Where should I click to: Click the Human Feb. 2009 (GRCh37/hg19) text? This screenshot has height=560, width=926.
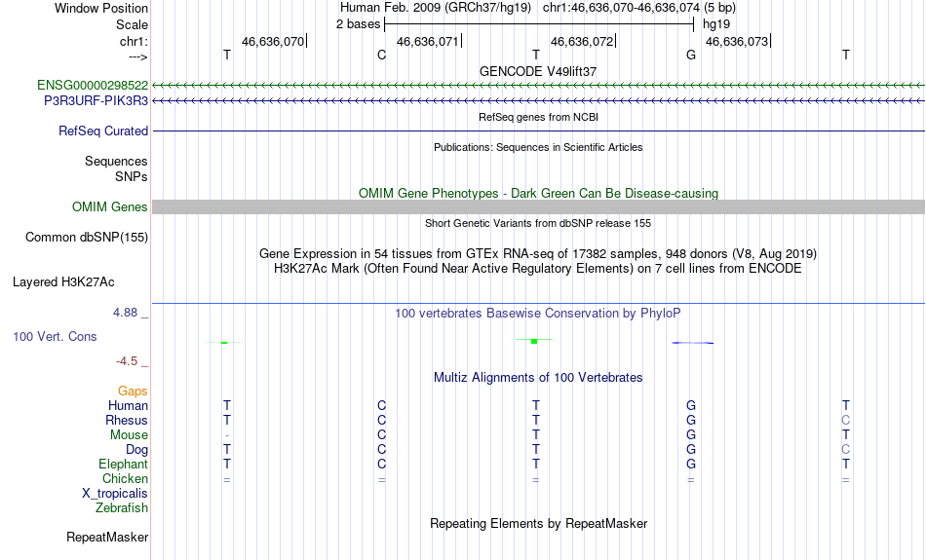436,8
